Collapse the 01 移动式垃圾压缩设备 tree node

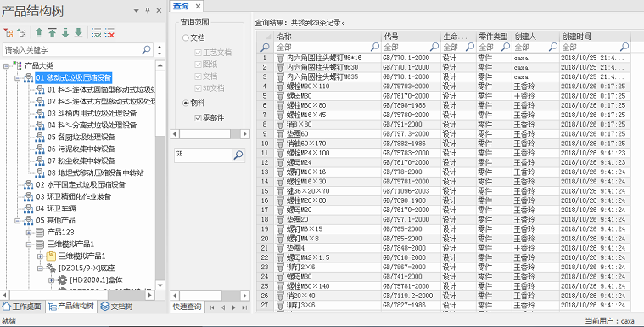point(17,78)
